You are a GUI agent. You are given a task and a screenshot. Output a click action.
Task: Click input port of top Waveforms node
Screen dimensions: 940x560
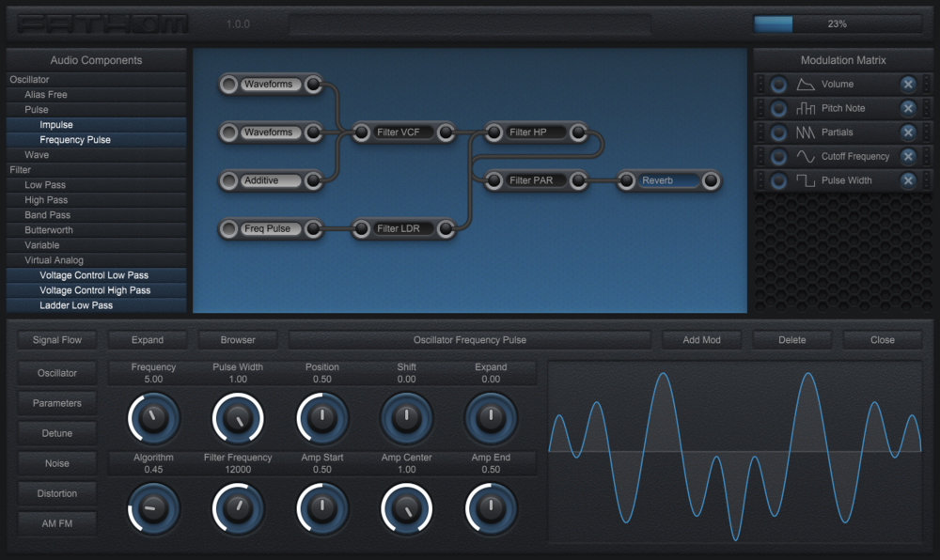(228, 85)
